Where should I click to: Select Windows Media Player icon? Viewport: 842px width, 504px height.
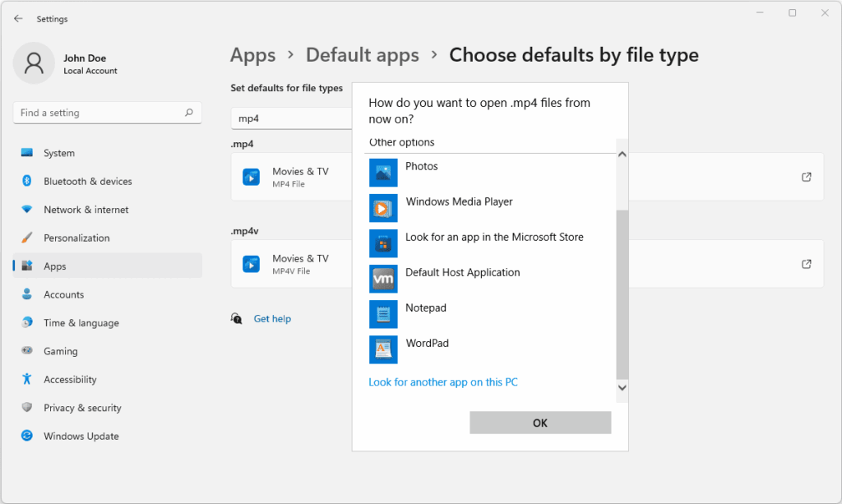point(383,208)
